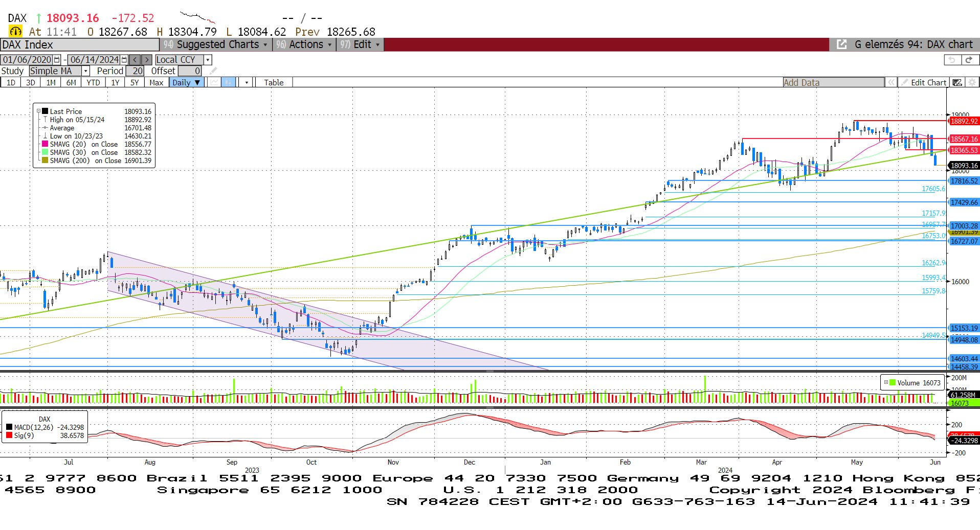The height and width of the screenshot is (530, 980).
Task: Click the SMAVG (20) pink legend swatch
Action: [x=45, y=144]
